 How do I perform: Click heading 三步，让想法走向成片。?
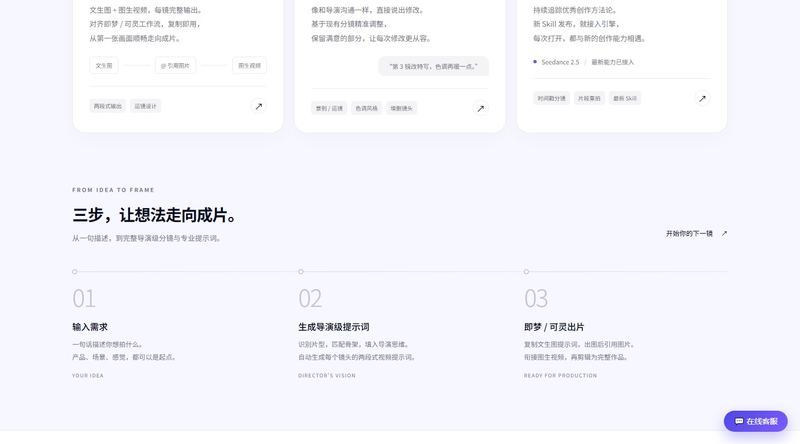point(155,215)
